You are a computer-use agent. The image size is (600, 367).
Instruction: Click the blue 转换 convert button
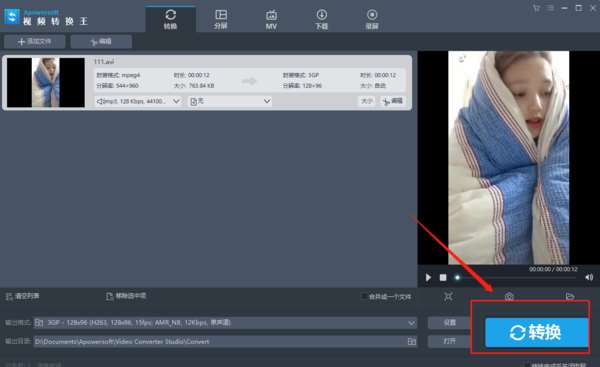coord(536,332)
